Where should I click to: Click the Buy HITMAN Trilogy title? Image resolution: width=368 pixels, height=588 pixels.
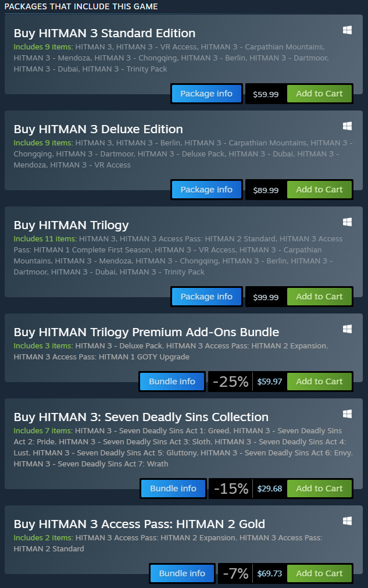click(71, 225)
